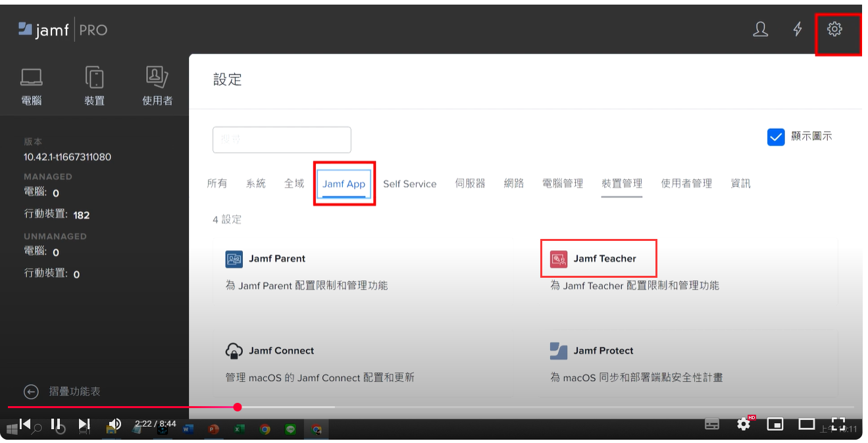Click the Jamf App tab
868x443 pixels.
(344, 184)
